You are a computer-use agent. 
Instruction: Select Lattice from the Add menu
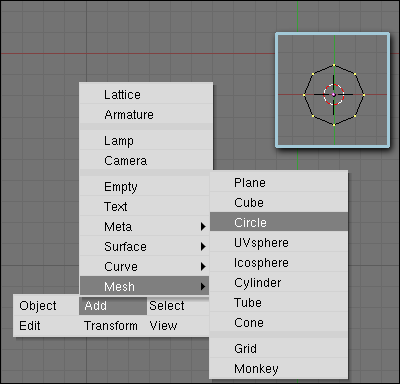(x=146, y=95)
